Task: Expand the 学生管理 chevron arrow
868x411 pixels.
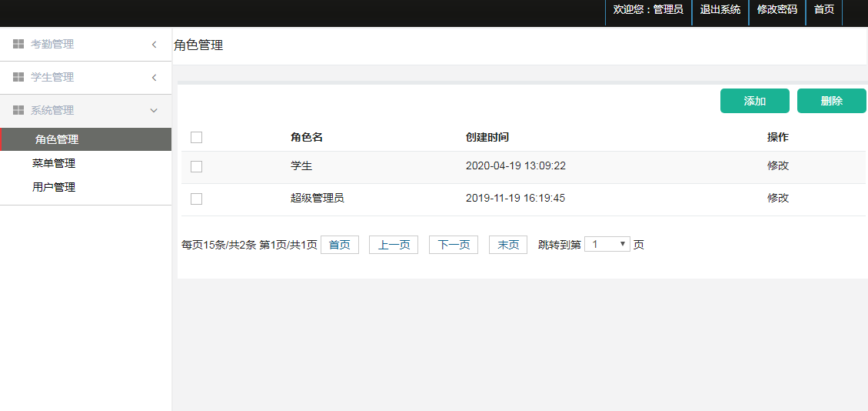Action: 154,78
